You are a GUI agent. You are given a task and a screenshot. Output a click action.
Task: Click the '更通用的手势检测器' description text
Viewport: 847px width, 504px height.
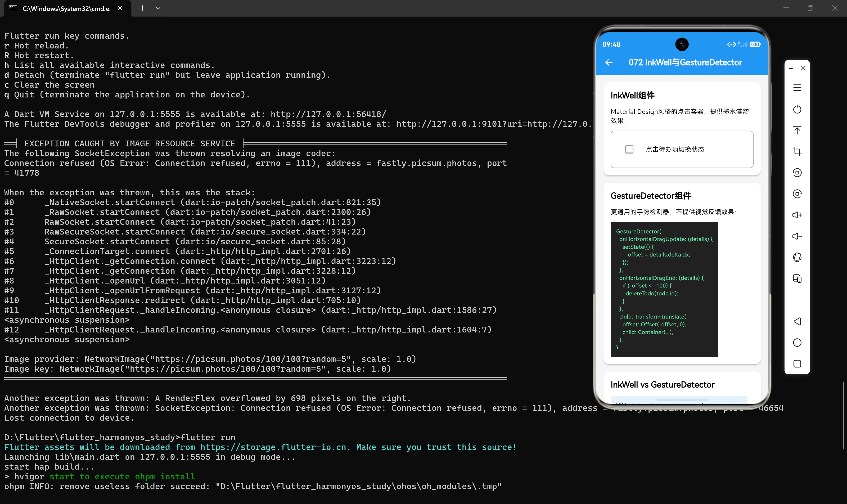tap(673, 212)
